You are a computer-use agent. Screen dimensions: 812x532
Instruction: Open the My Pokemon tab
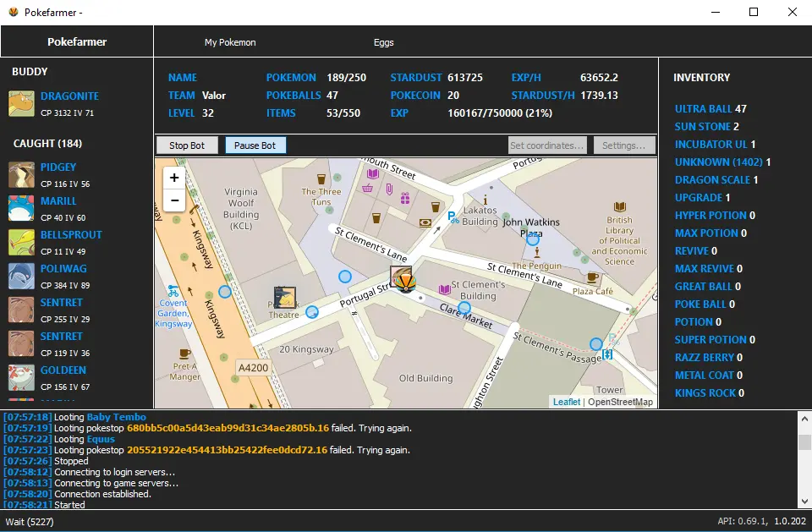230,42
